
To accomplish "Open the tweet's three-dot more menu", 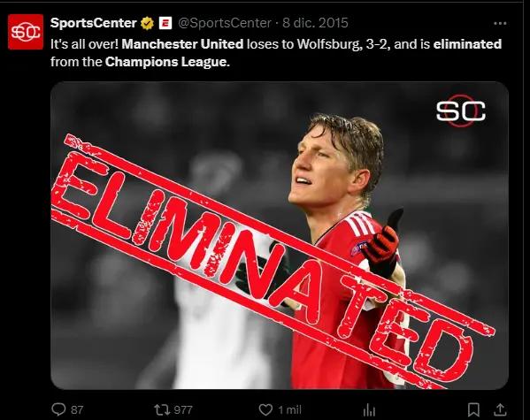I will (500, 23).
